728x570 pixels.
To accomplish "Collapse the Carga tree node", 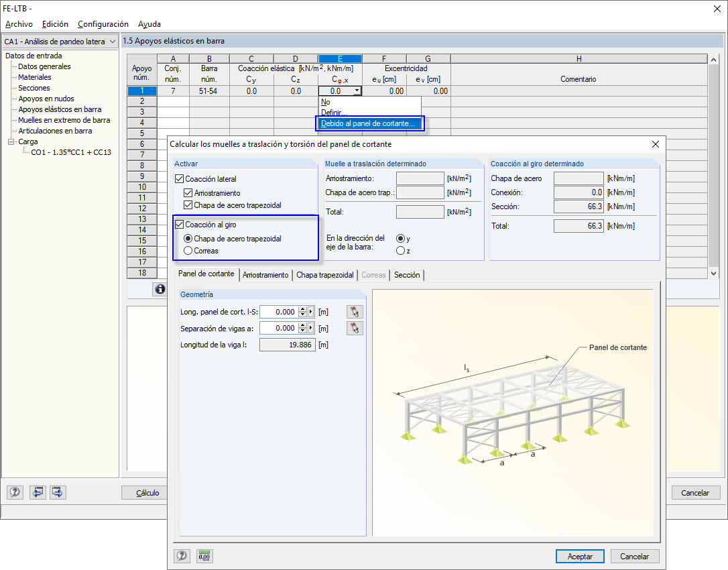I will pos(11,141).
